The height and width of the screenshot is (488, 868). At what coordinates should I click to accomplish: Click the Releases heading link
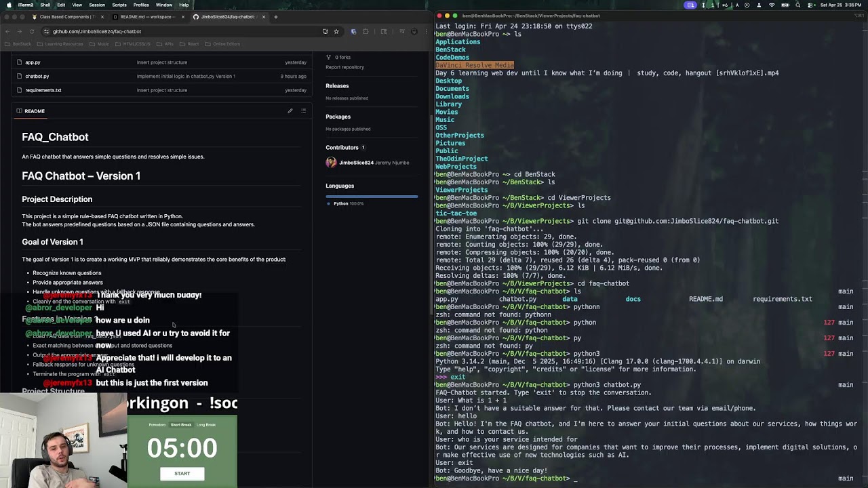point(337,86)
